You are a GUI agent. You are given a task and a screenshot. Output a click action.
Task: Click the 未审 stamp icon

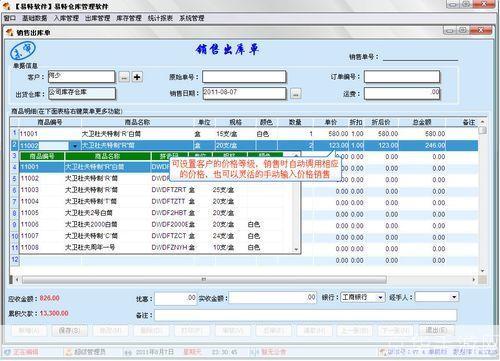point(23,51)
